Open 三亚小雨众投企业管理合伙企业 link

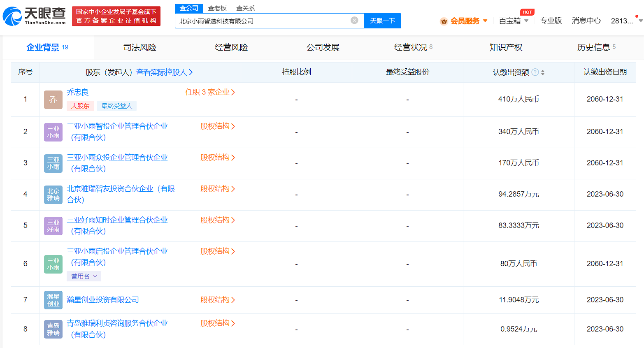coord(117,163)
